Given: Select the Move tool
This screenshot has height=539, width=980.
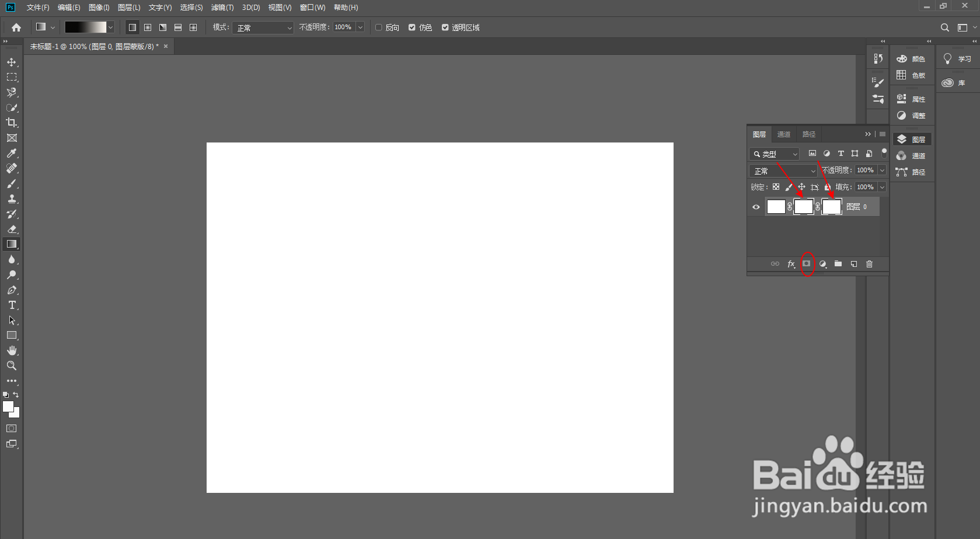Looking at the screenshot, I should 12,62.
